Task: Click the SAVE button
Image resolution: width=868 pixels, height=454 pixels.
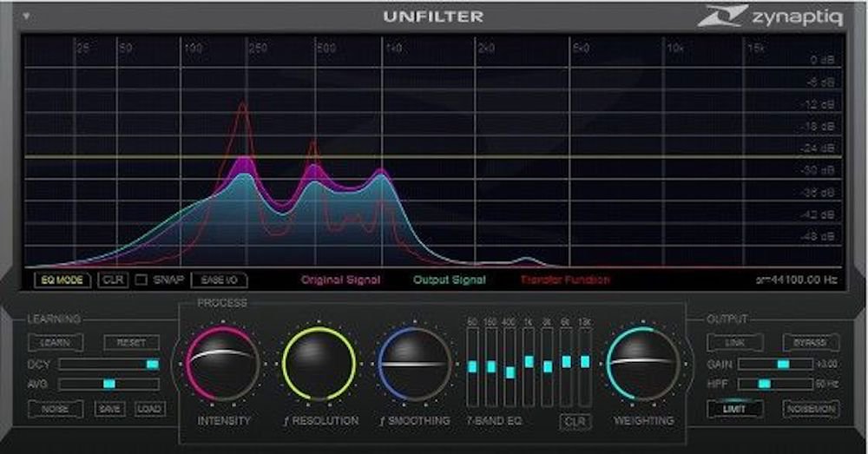Action: coord(110,408)
